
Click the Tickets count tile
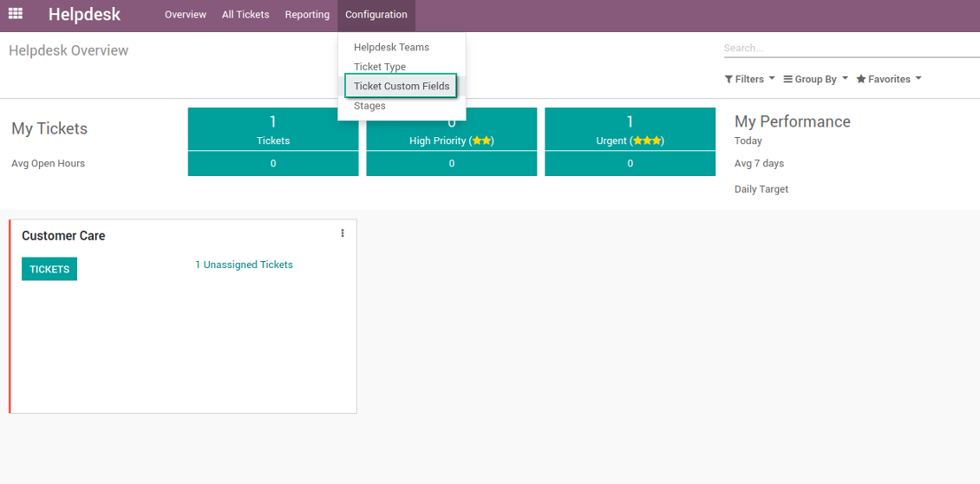[x=273, y=129]
